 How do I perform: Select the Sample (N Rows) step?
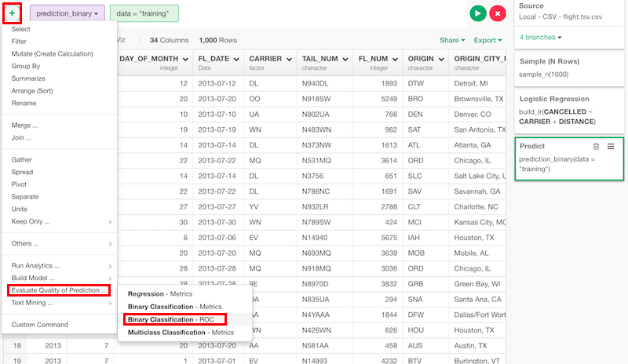568,67
